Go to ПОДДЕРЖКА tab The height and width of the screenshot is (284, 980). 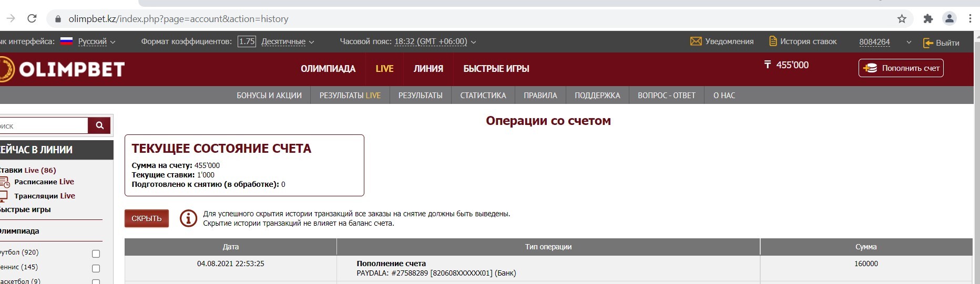[x=597, y=95]
